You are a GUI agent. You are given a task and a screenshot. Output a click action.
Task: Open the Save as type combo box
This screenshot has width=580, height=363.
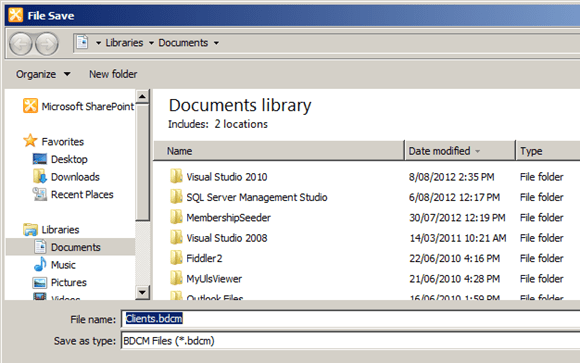tap(351, 340)
